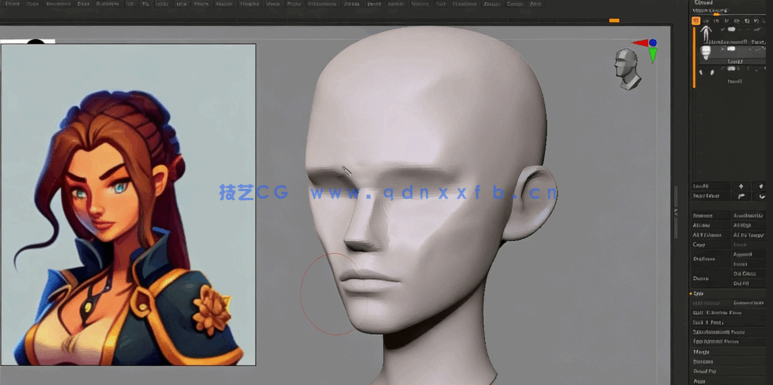Click the Copy button in Subtool panel
Image resolution: width=773 pixels, height=385 pixels.
coord(710,245)
